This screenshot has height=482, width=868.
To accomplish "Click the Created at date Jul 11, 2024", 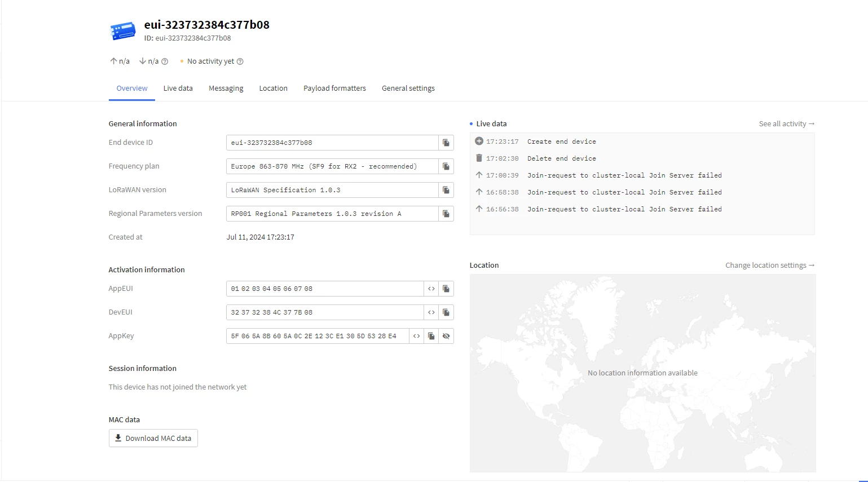I will point(260,237).
